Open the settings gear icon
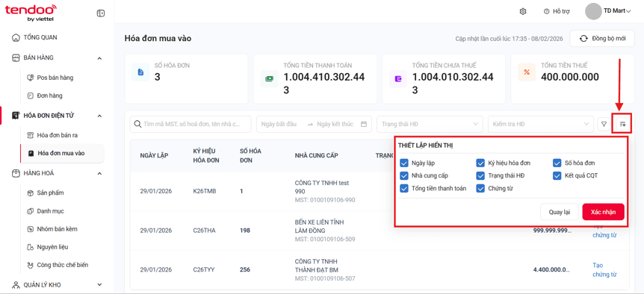This screenshot has width=644, height=294. click(x=523, y=11)
